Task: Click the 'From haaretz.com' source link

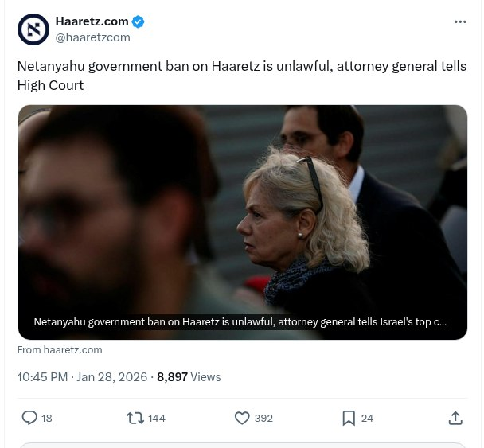Action: [60, 350]
